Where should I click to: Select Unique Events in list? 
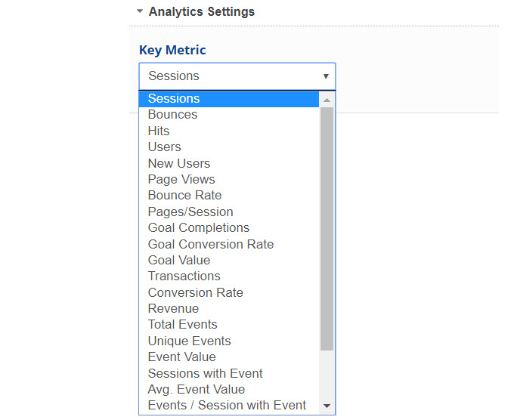(189, 341)
